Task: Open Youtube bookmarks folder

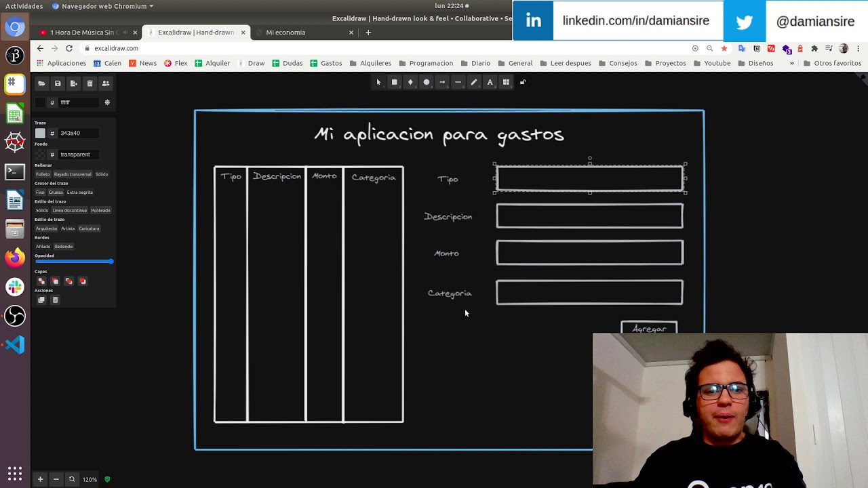Action: (711, 63)
